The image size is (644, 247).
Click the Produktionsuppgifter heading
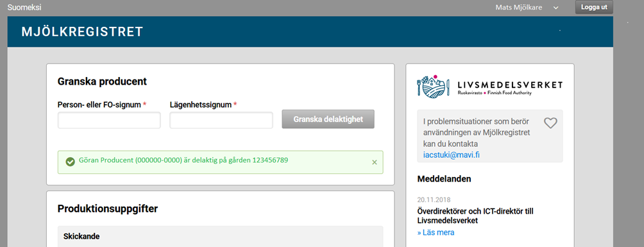tap(108, 209)
